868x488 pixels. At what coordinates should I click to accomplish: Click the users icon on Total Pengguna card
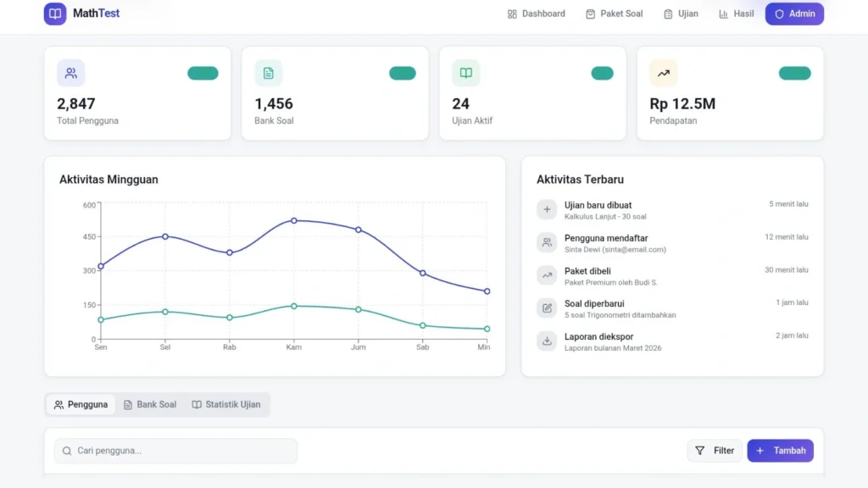coord(71,73)
